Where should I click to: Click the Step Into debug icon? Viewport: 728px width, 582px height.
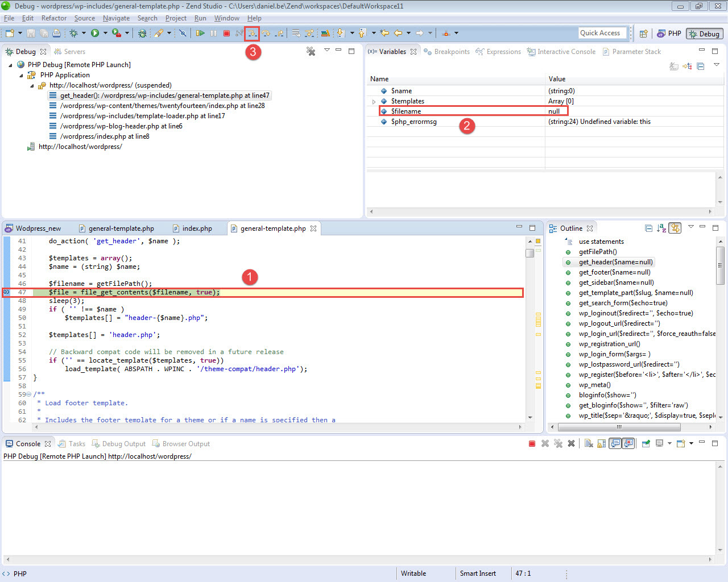pyautogui.click(x=251, y=34)
